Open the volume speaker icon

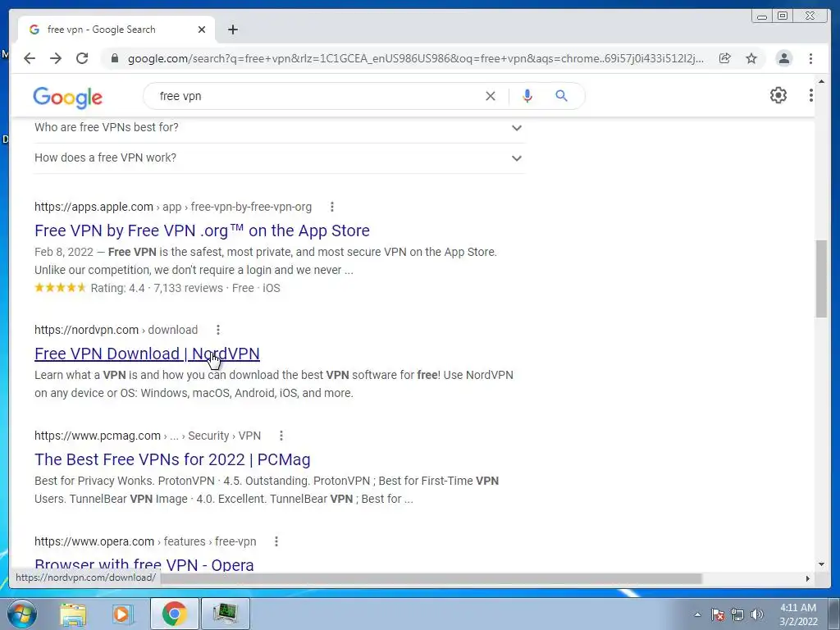(757, 615)
